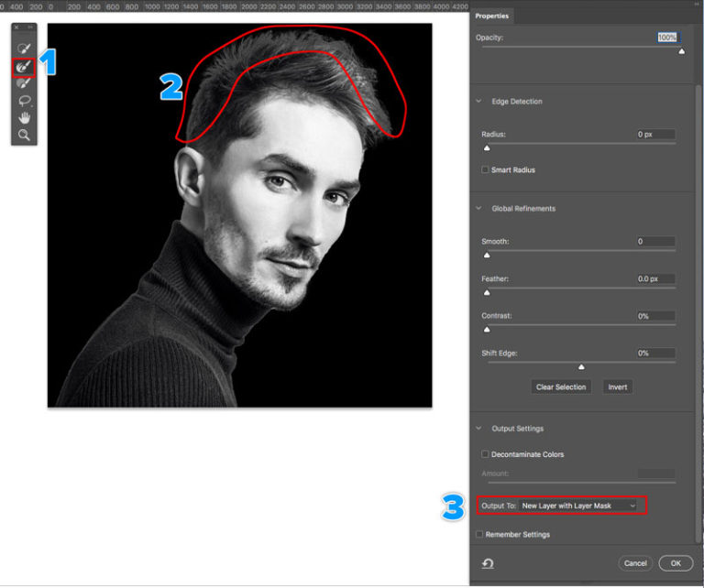The width and height of the screenshot is (704, 588).
Task: Click the reset workspace arrow icon
Action: (x=487, y=562)
